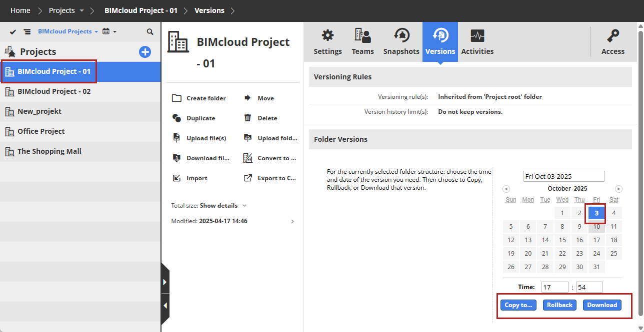Go to next month in calendar
The image size is (644, 332).
coord(618,189)
